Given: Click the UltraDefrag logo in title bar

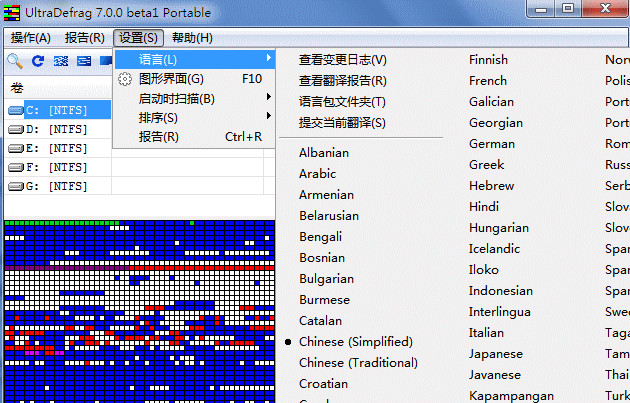Looking at the screenshot, I should click(12, 12).
